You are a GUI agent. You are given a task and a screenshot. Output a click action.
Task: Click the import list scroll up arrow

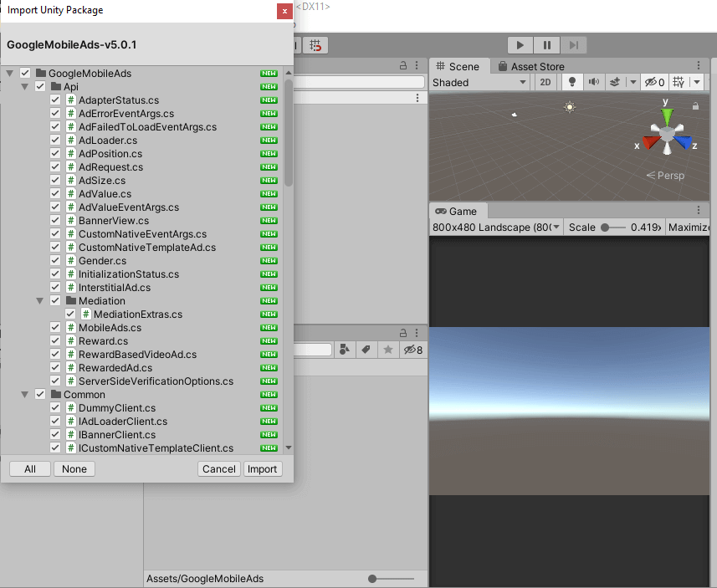(x=289, y=73)
